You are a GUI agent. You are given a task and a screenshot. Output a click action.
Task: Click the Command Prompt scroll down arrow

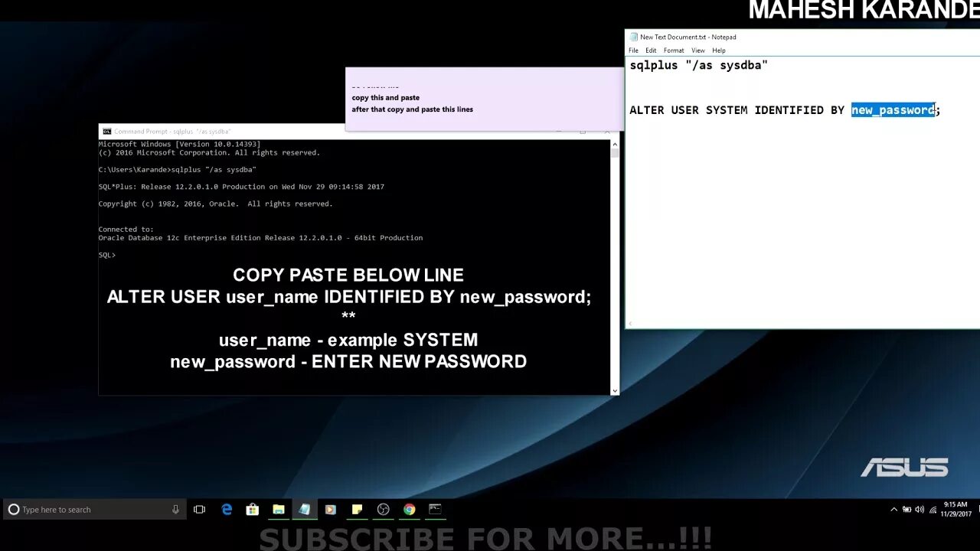click(614, 390)
